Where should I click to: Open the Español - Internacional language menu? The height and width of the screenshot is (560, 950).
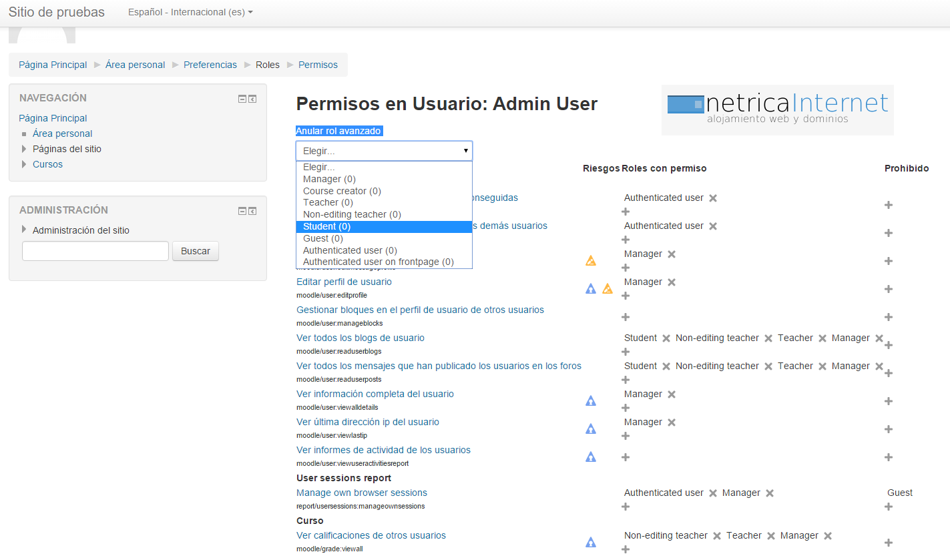click(190, 11)
